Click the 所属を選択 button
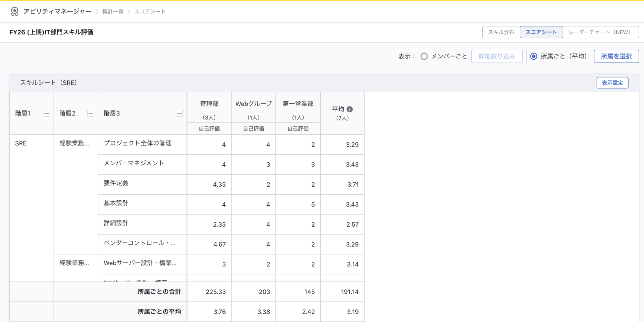Screen dimensions: 644x328 [x=616, y=56]
